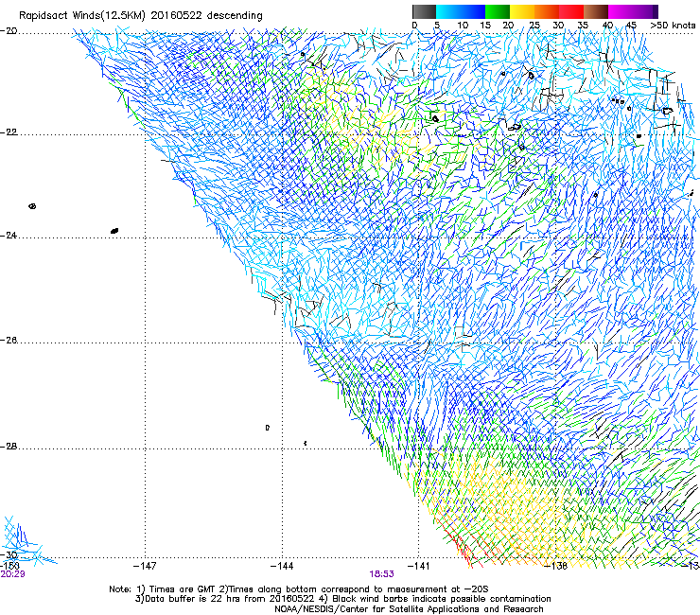Click the red 30-35 knots legend segment

coord(571,11)
